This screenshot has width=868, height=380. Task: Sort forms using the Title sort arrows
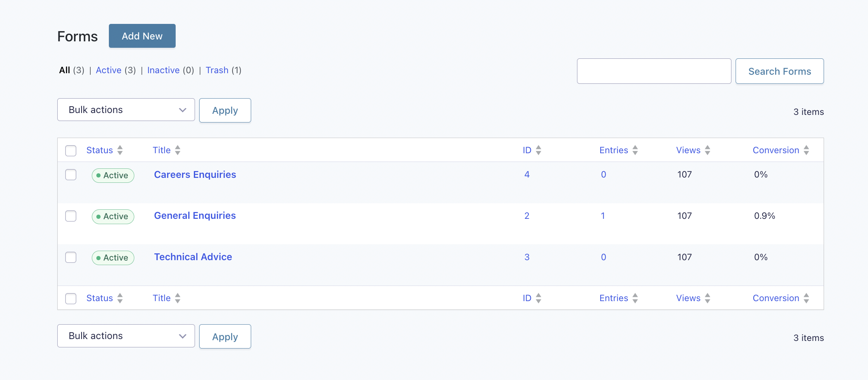[178, 150]
